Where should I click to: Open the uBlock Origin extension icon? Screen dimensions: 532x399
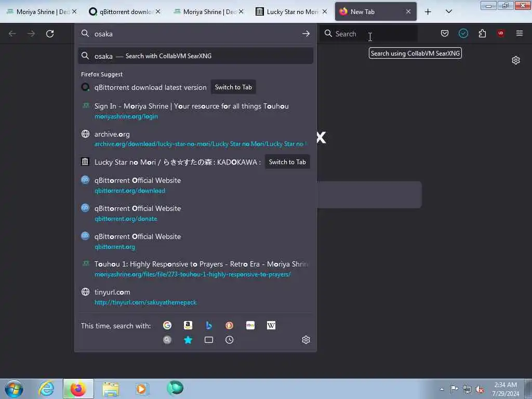(x=500, y=33)
